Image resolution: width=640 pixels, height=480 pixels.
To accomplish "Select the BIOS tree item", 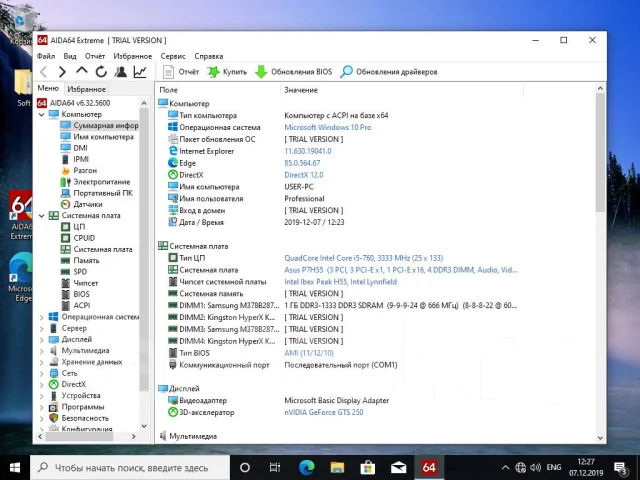I will (x=75, y=294).
